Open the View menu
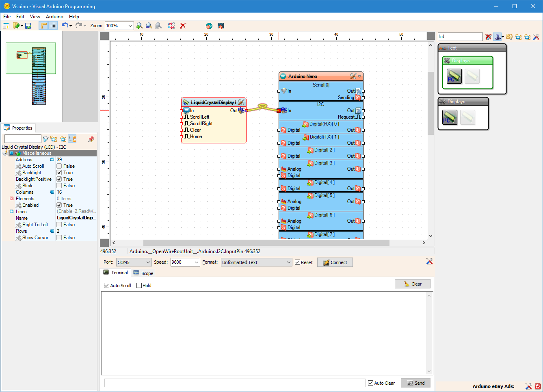 pyautogui.click(x=35, y=17)
